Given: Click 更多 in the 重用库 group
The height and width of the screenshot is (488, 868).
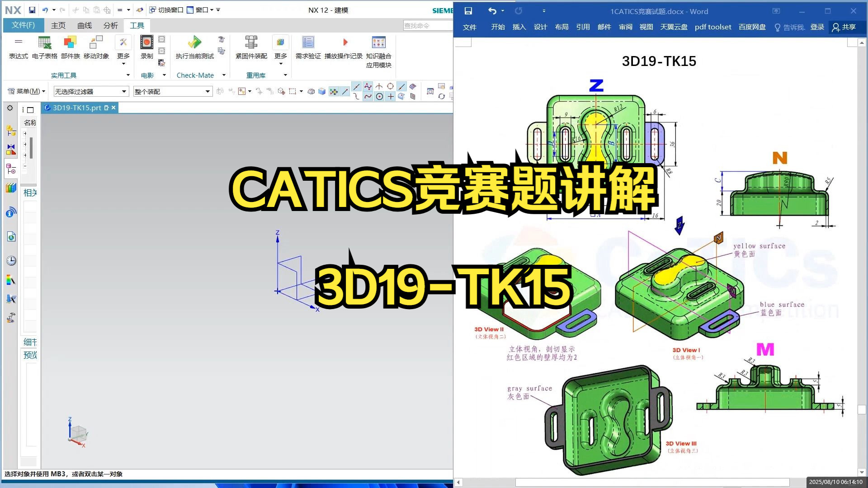Looking at the screenshot, I should point(280,50).
